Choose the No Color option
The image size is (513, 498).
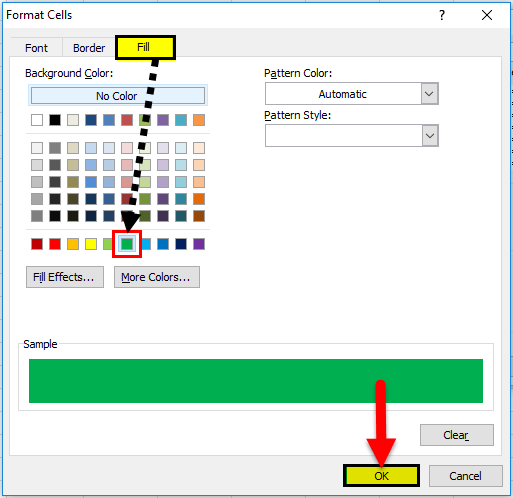click(118, 96)
